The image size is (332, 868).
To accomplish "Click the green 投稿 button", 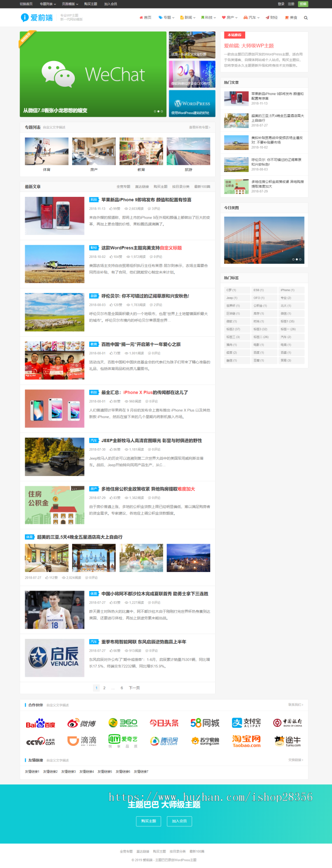I will (x=303, y=4).
